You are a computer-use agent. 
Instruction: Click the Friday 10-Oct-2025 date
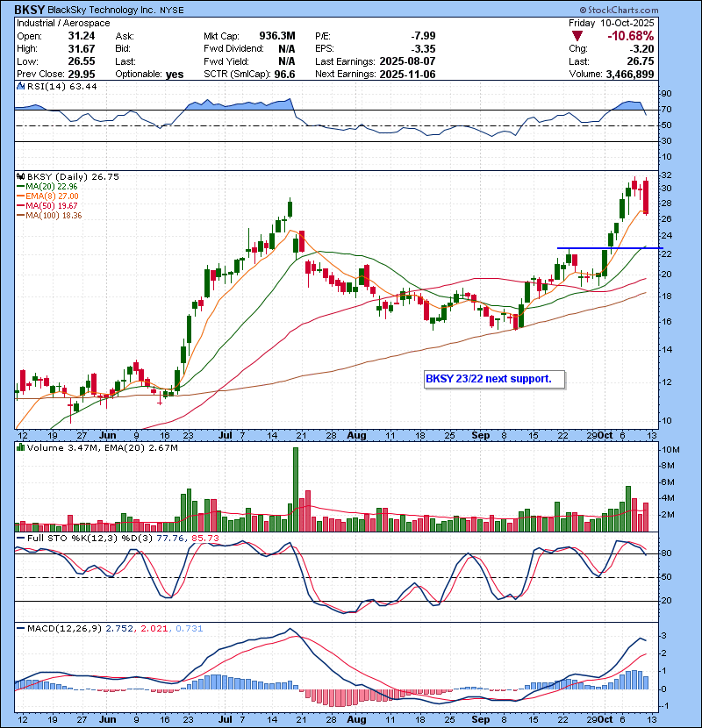tap(611, 23)
